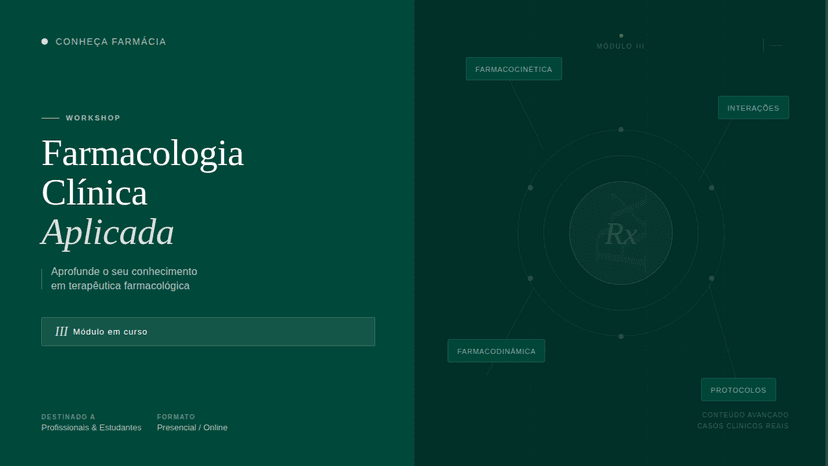Click the subtitle 'Aprofunde o seu conhecimento'

(x=124, y=272)
